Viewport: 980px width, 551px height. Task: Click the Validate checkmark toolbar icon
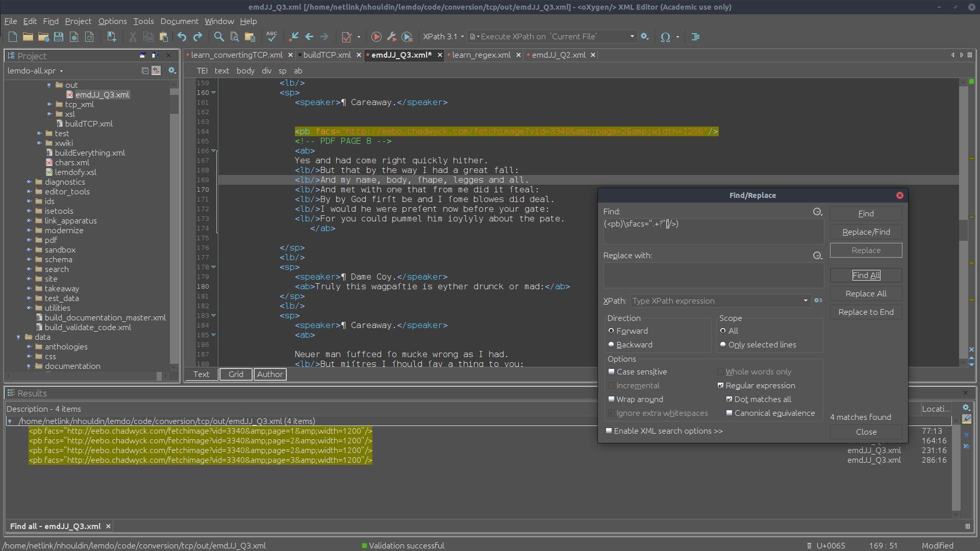pyautogui.click(x=347, y=37)
